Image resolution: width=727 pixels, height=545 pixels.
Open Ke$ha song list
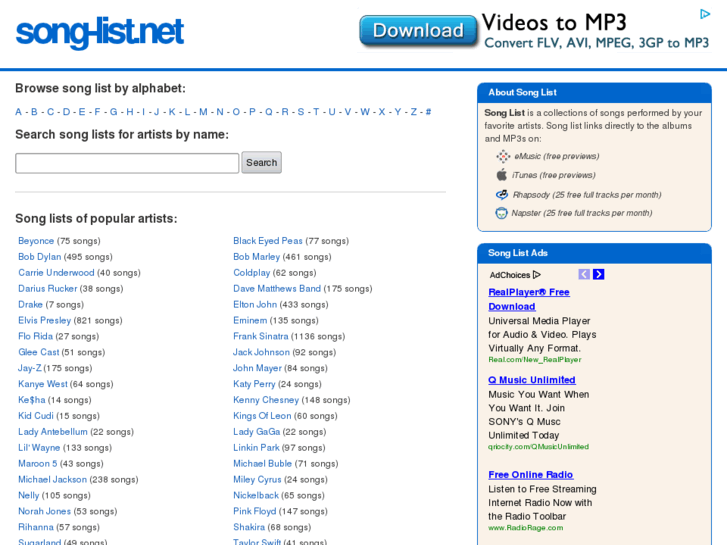click(x=32, y=400)
